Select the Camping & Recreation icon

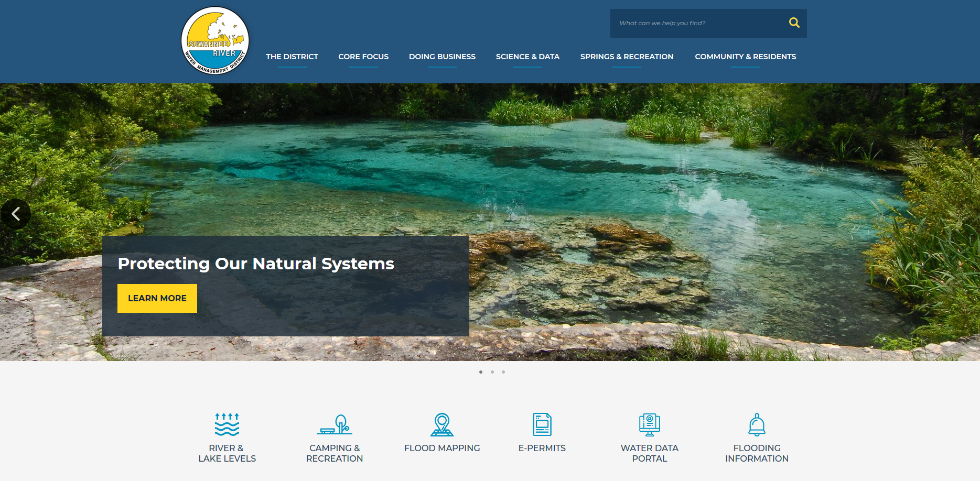coord(335,425)
